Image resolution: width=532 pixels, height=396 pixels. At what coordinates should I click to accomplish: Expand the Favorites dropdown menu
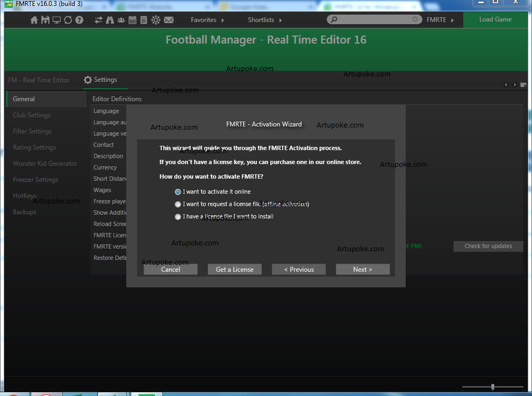click(207, 20)
